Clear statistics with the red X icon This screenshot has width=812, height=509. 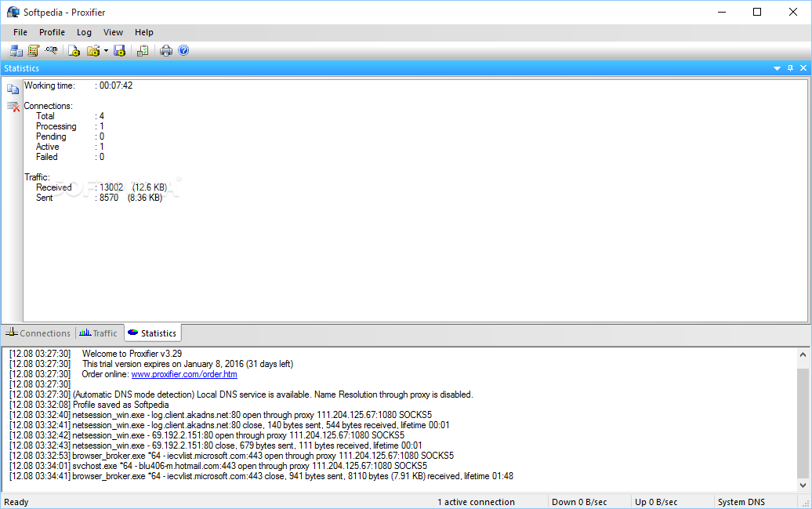coord(13,106)
